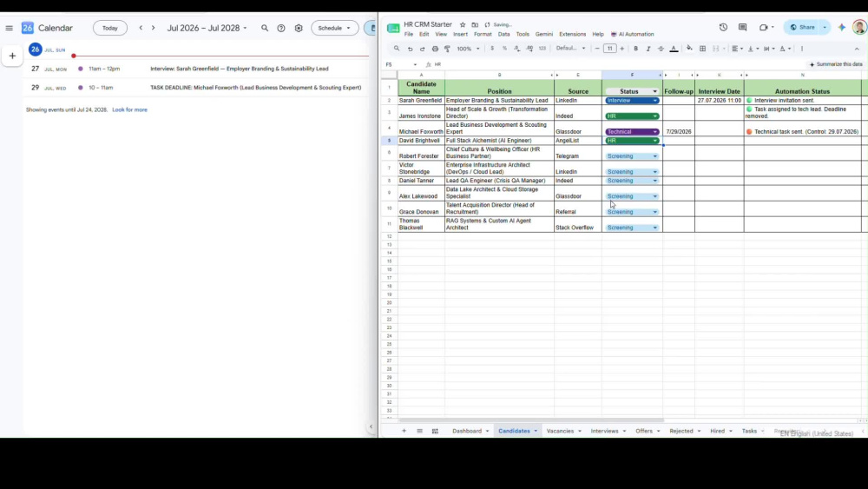868x489 pixels.
Task: Format cells as percent
Action: pos(504,49)
